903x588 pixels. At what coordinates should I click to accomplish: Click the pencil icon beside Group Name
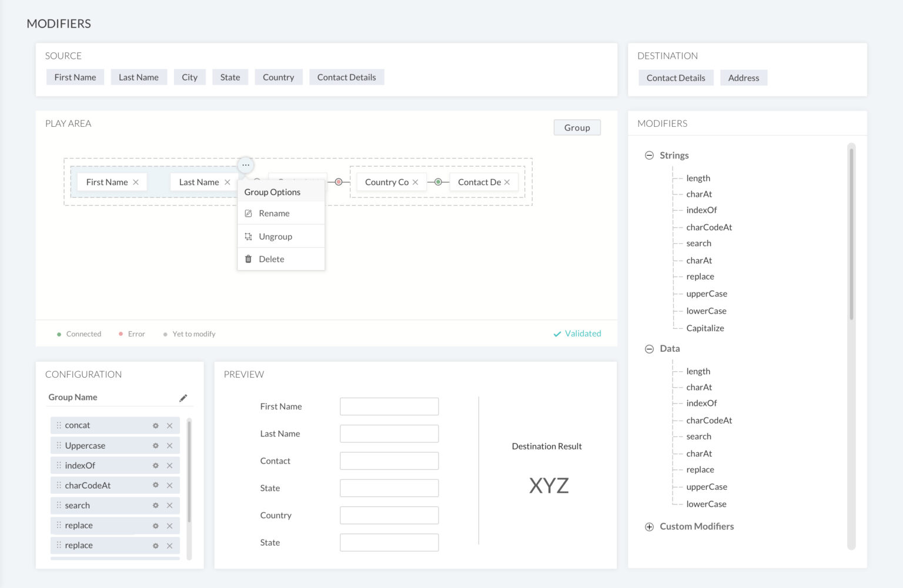(183, 398)
